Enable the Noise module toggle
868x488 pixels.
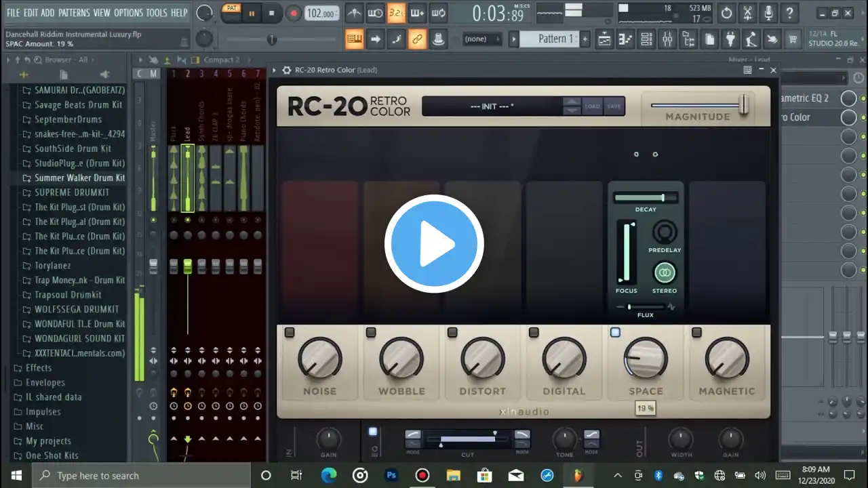[290, 332]
